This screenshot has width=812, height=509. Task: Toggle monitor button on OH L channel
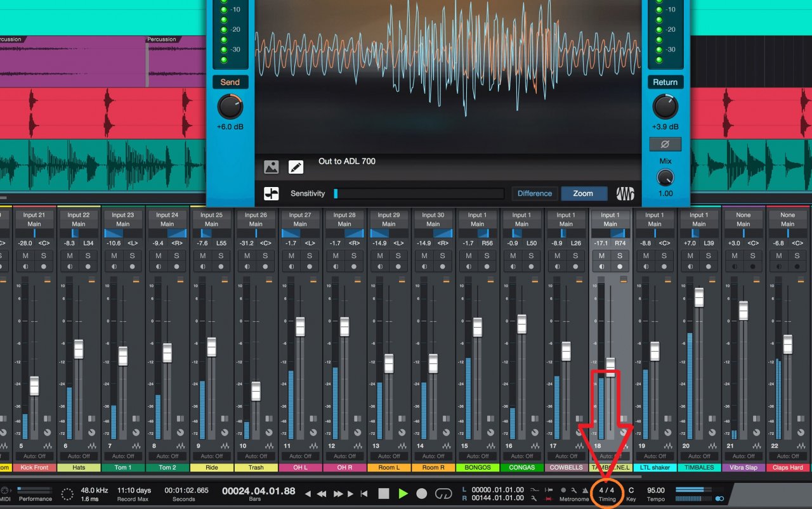(x=291, y=266)
